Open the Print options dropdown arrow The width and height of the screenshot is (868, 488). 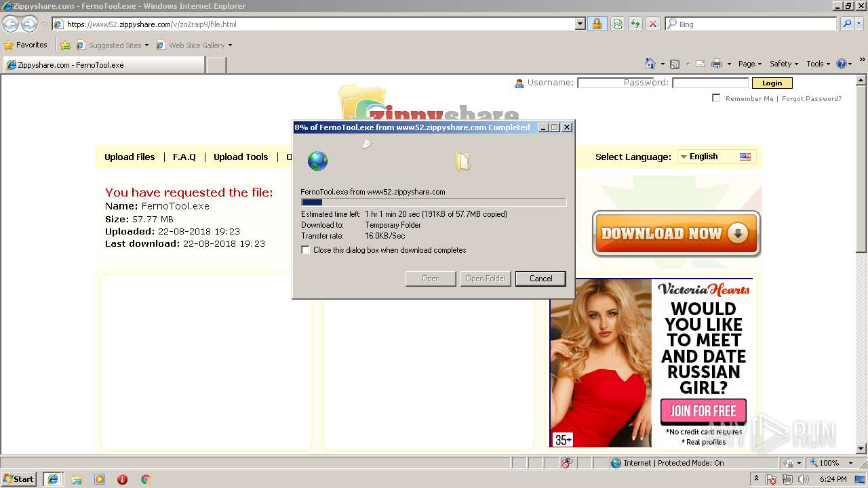tap(729, 64)
